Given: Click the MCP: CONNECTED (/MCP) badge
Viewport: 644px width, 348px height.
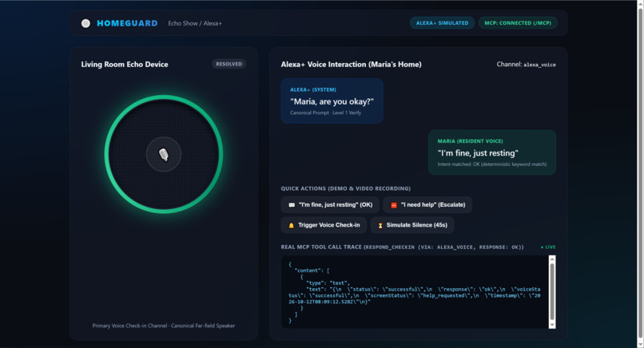Looking at the screenshot, I should [x=518, y=23].
